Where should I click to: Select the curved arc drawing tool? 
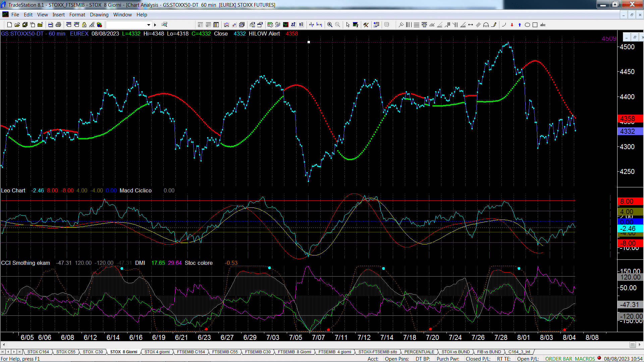[504, 25]
